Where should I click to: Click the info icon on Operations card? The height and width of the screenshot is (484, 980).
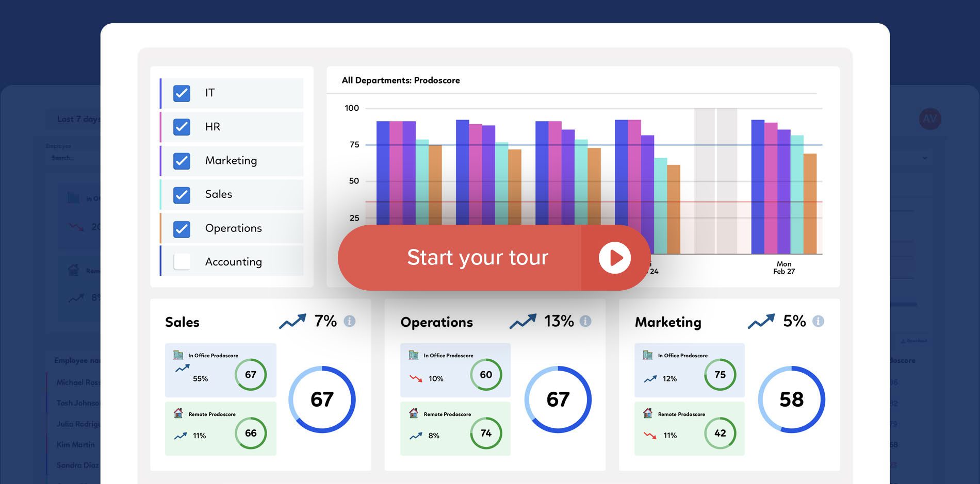click(585, 321)
